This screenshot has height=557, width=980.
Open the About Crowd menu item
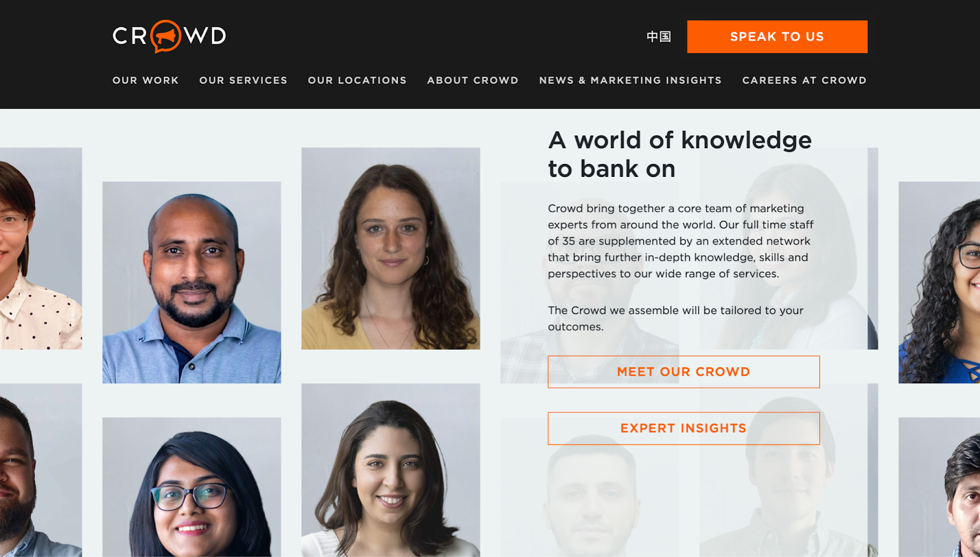coord(473,80)
